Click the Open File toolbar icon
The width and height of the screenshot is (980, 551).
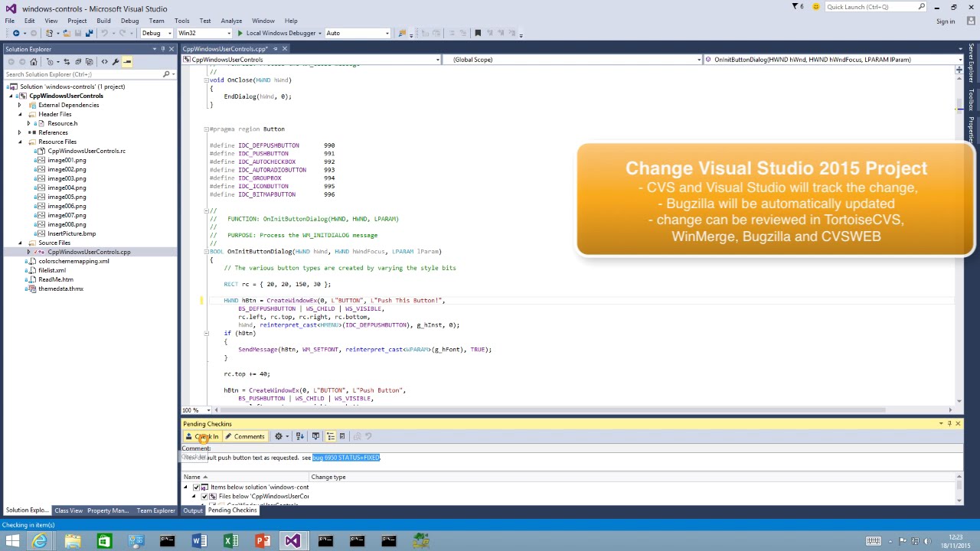(67, 33)
